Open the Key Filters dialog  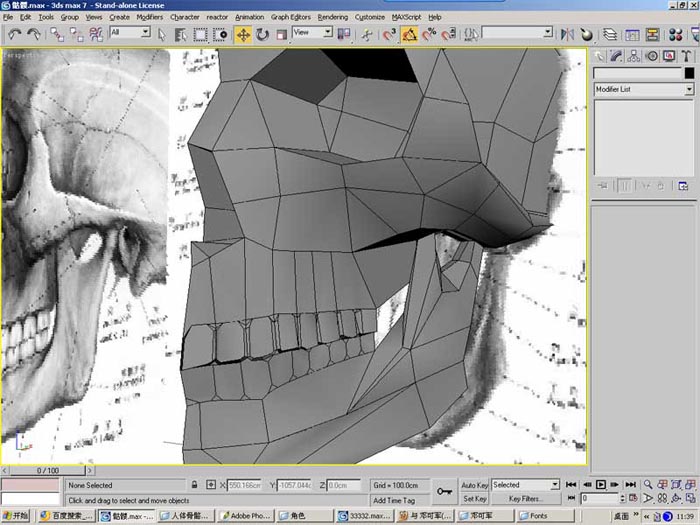pos(526,499)
